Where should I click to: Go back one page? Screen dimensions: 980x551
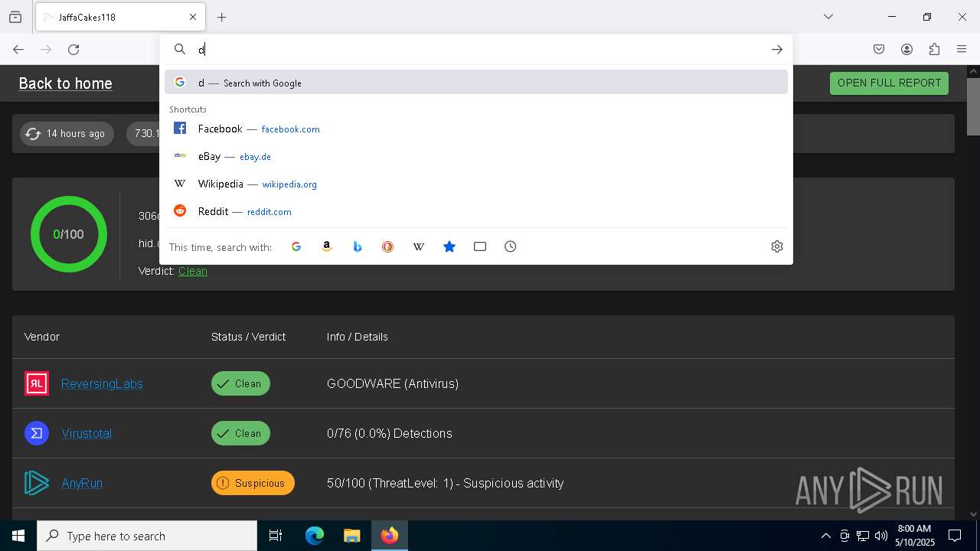pyautogui.click(x=18, y=49)
